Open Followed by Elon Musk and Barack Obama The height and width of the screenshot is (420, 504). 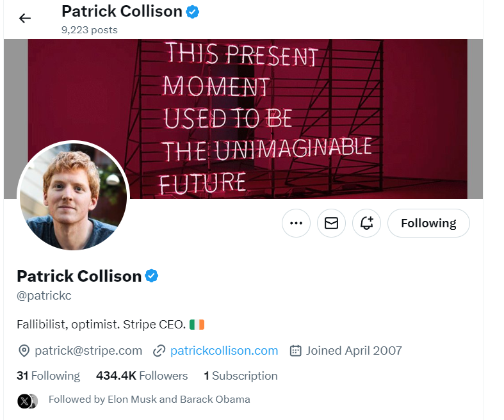point(149,400)
